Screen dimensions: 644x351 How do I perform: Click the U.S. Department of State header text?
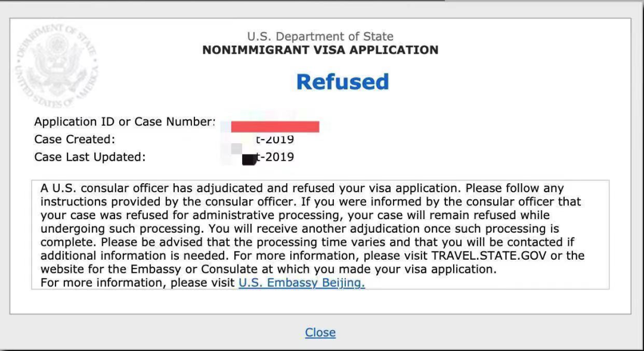(320, 36)
